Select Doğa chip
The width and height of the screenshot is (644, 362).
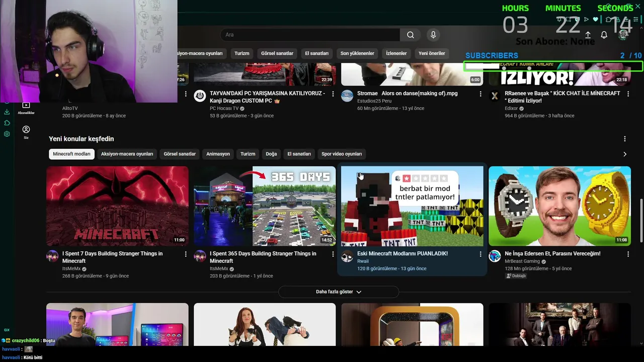[271, 154]
